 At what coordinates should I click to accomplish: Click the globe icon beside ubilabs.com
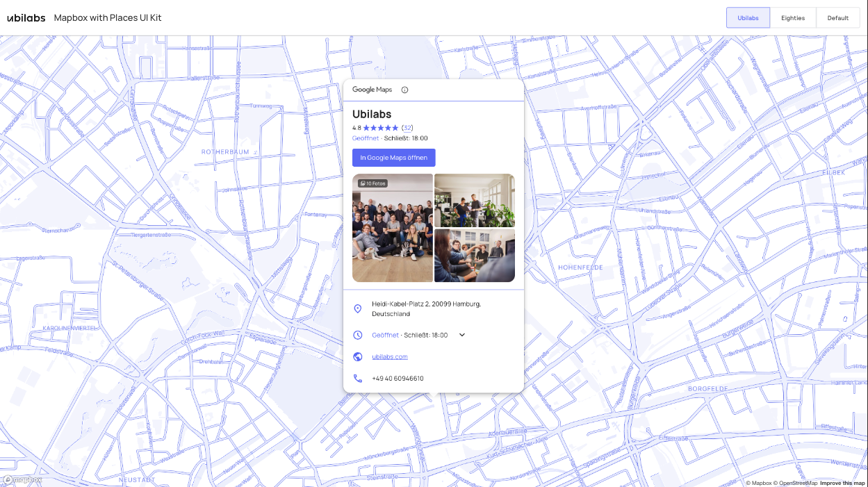point(358,356)
